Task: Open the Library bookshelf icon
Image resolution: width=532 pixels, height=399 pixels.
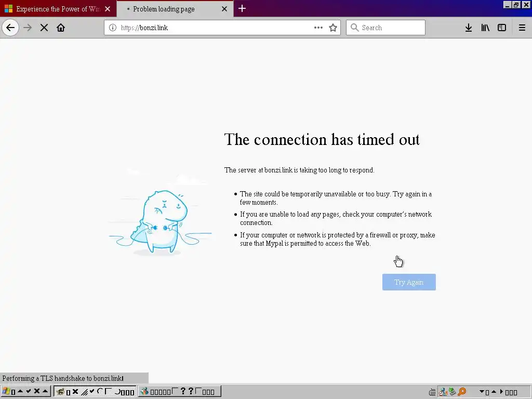Action: coord(485,28)
